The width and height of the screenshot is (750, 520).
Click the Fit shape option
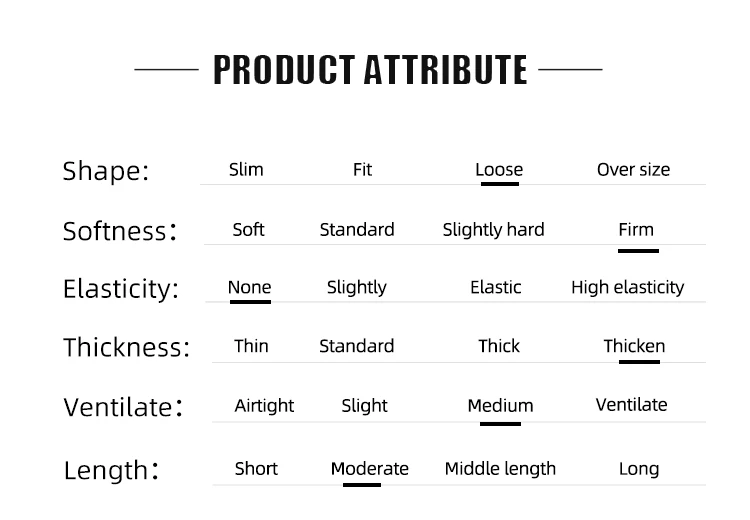tap(362, 169)
